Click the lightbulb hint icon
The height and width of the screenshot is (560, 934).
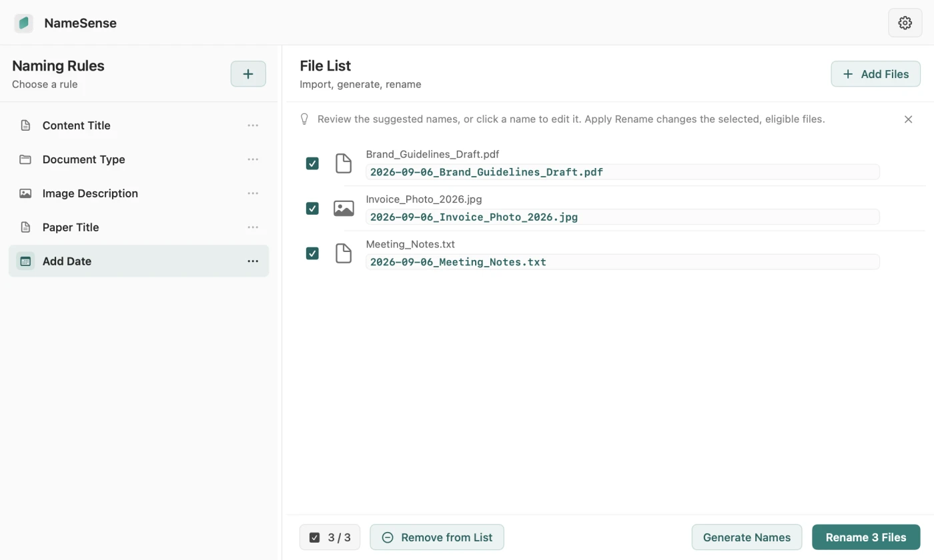304,119
